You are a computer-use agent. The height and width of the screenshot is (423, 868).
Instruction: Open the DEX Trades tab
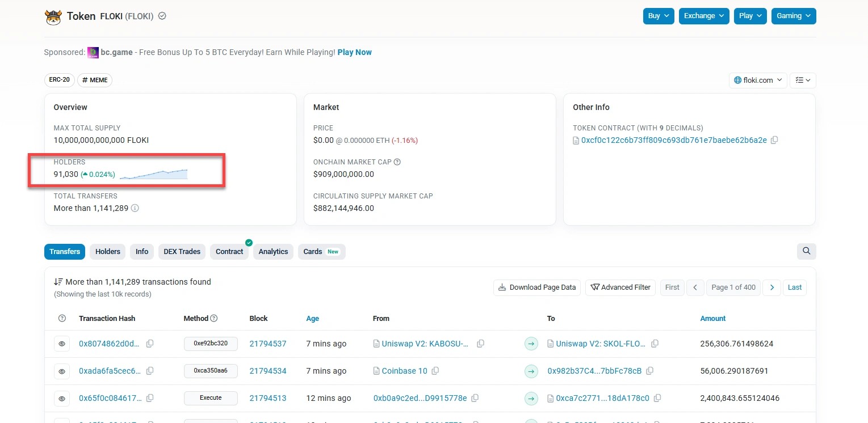(182, 252)
